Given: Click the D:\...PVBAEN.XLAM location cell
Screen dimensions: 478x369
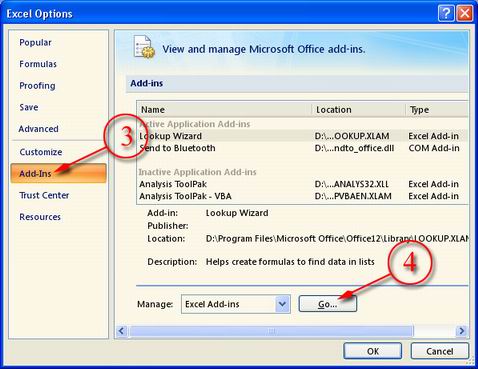Looking at the screenshot, I should 353,196.
